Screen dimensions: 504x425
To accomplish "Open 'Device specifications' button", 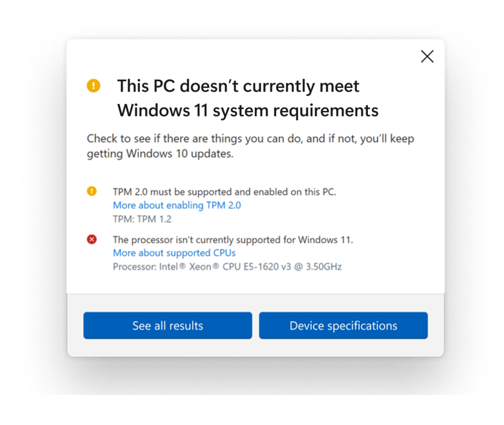I will tap(343, 326).
